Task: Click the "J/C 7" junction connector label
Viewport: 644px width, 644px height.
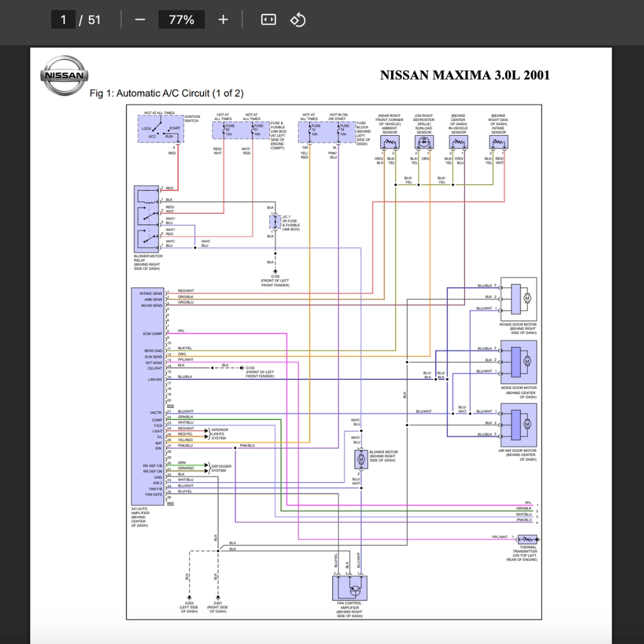Action: click(x=286, y=217)
